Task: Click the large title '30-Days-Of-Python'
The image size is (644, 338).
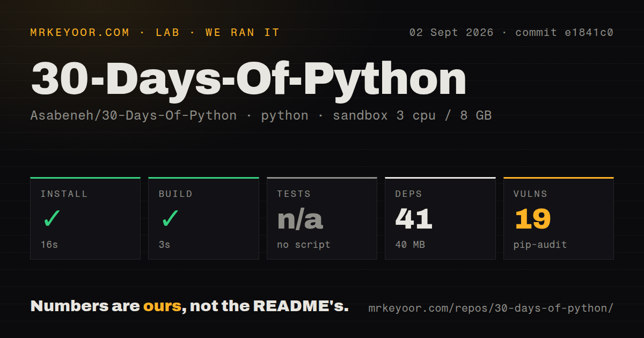Action: tap(248, 79)
